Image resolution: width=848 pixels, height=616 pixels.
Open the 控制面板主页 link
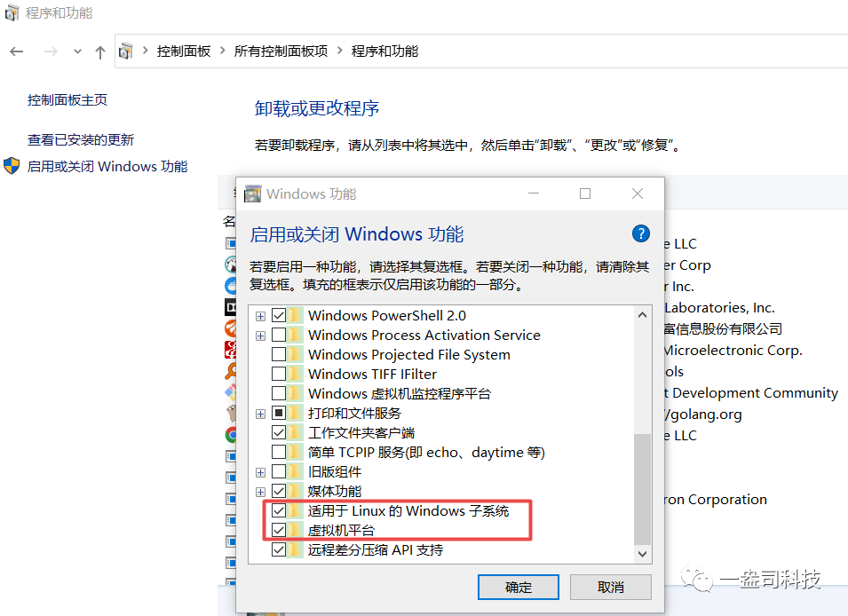(x=67, y=99)
